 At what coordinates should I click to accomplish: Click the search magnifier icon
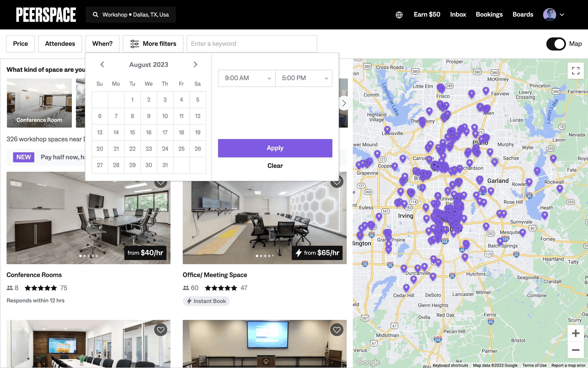tap(96, 15)
